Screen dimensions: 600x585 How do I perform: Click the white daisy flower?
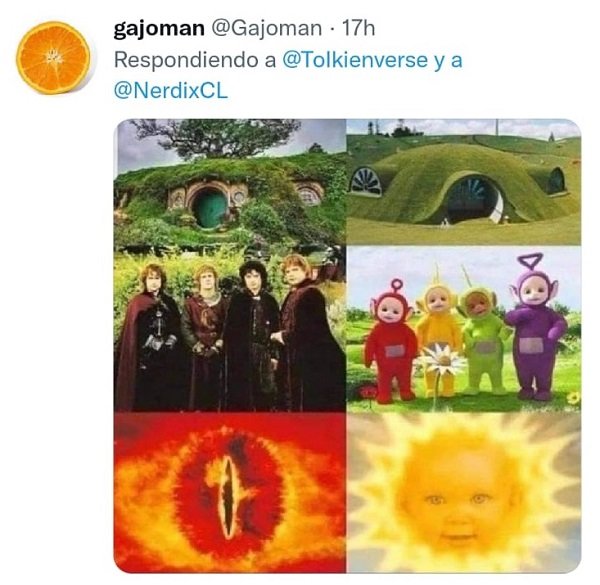coord(441,360)
